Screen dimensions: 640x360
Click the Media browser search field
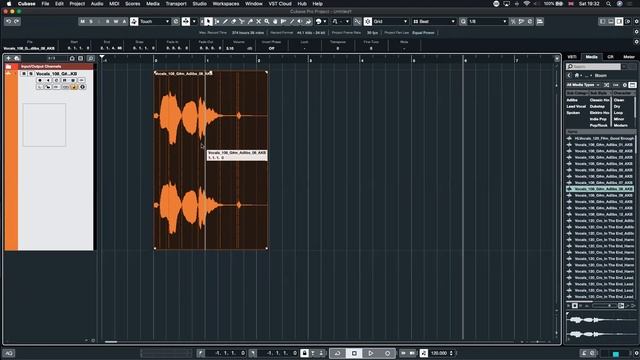(x=594, y=67)
